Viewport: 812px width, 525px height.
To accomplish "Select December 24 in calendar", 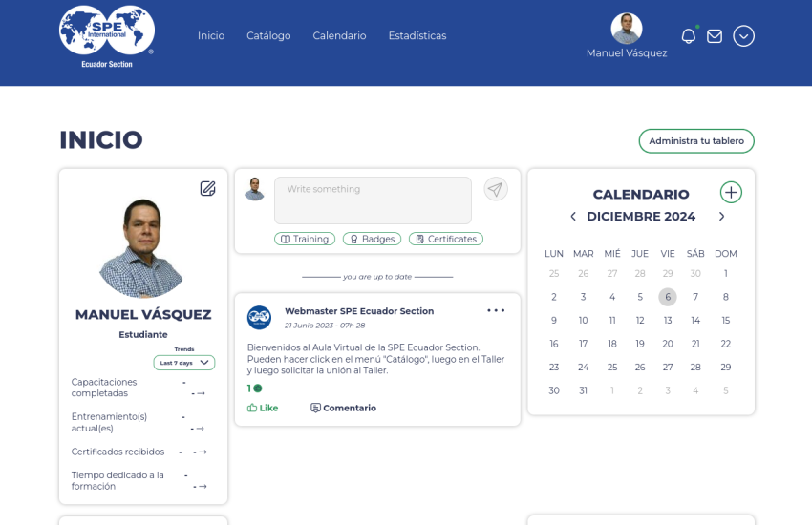I will coord(583,367).
